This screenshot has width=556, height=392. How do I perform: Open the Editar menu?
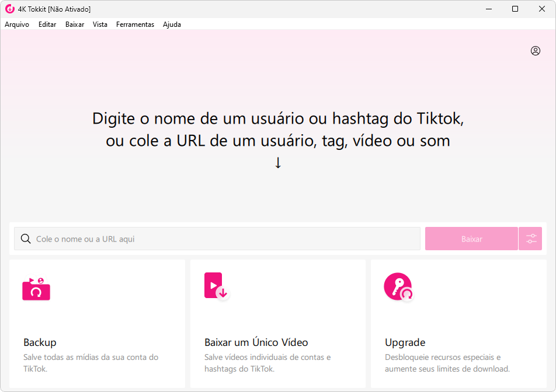click(x=47, y=24)
